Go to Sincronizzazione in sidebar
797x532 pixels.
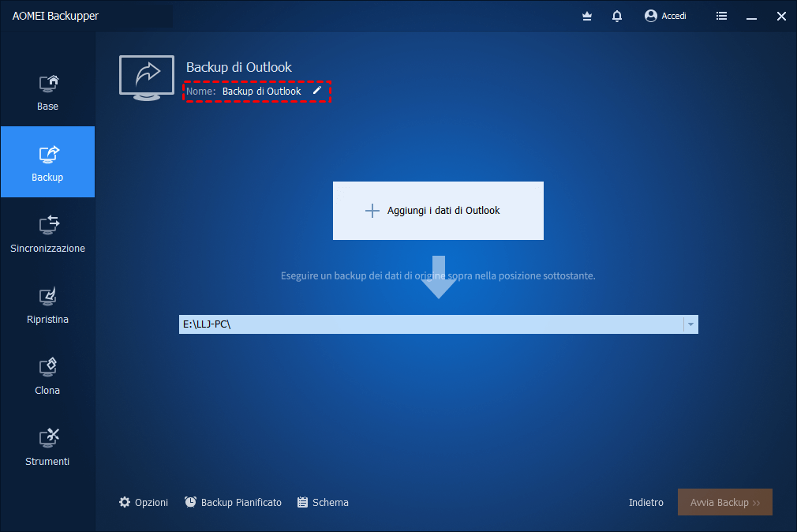pos(47,233)
